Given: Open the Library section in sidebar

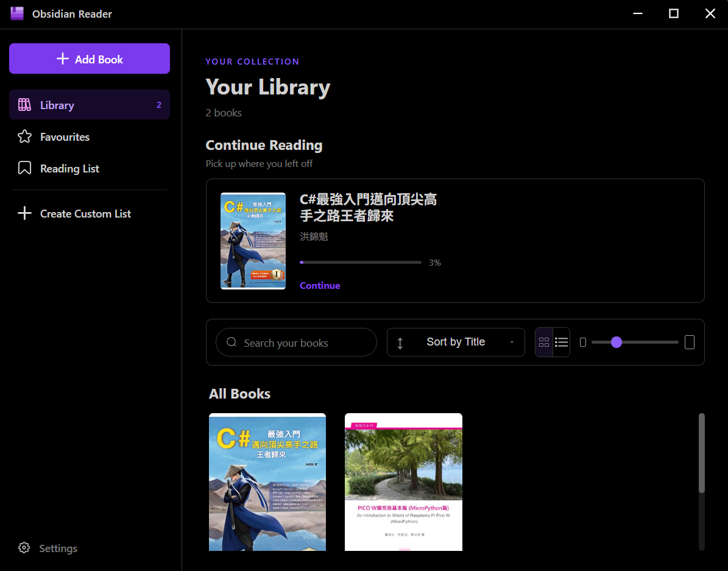Looking at the screenshot, I should (90, 105).
